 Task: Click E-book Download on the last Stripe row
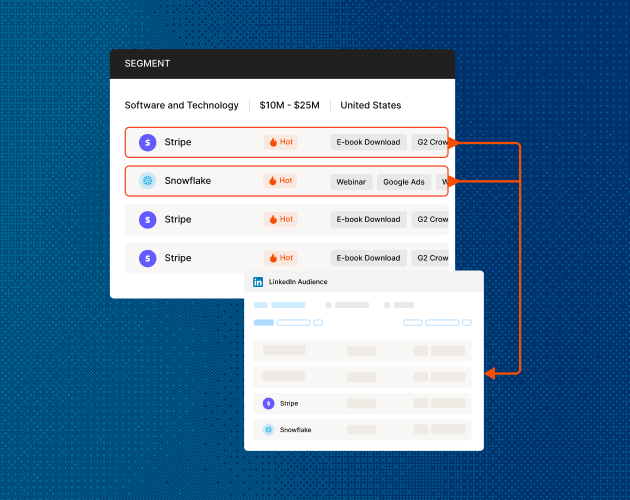(x=368, y=258)
